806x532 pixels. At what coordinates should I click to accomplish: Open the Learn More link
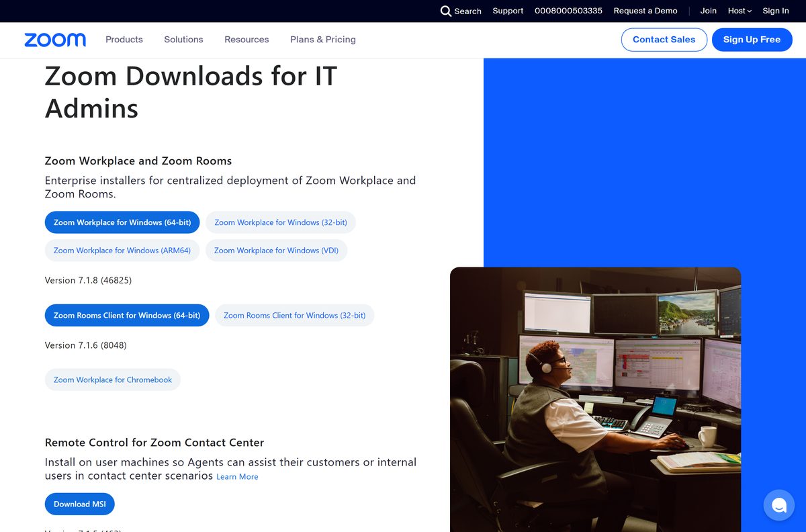[237, 477]
